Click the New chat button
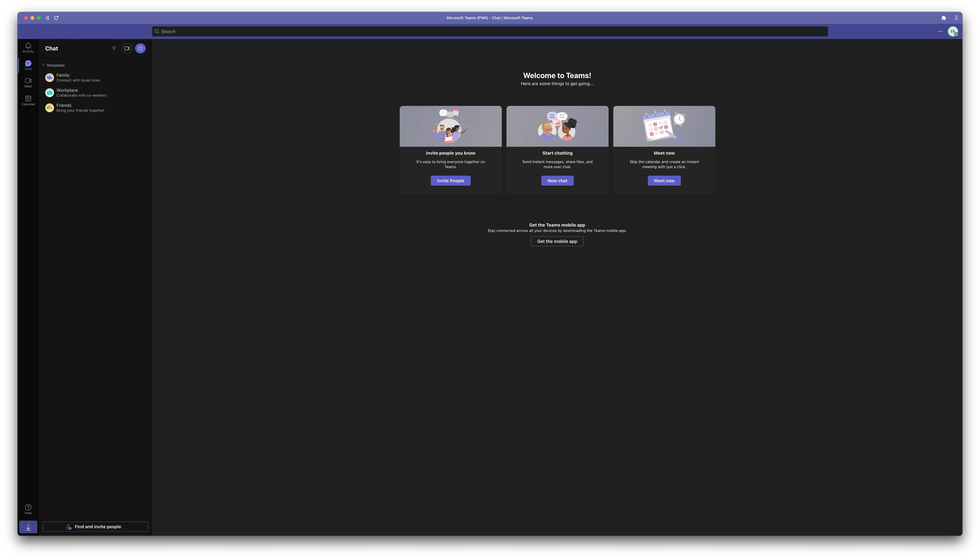This screenshot has height=559, width=980. [x=557, y=181]
